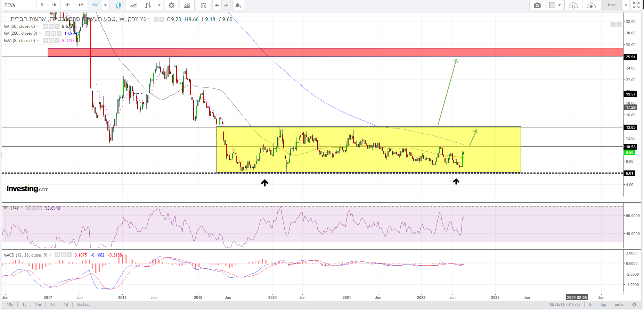
Task: Open chart properties gear icon
Action: tap(171, 5)
